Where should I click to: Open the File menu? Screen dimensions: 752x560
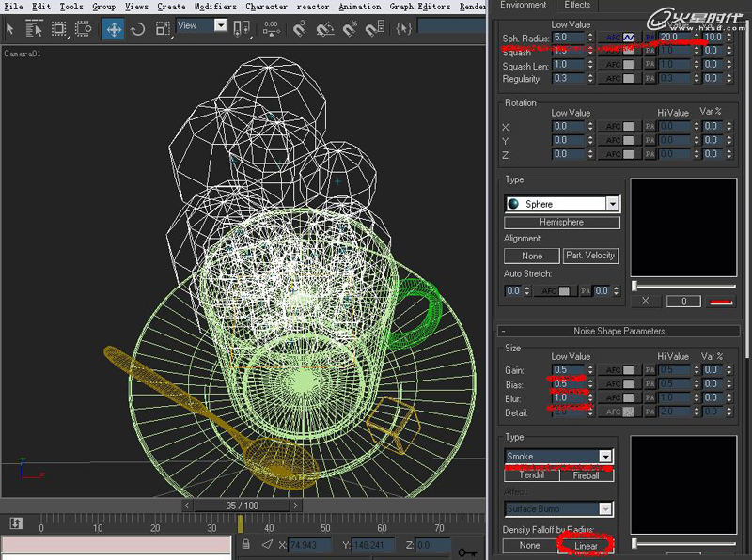(13, 7)
